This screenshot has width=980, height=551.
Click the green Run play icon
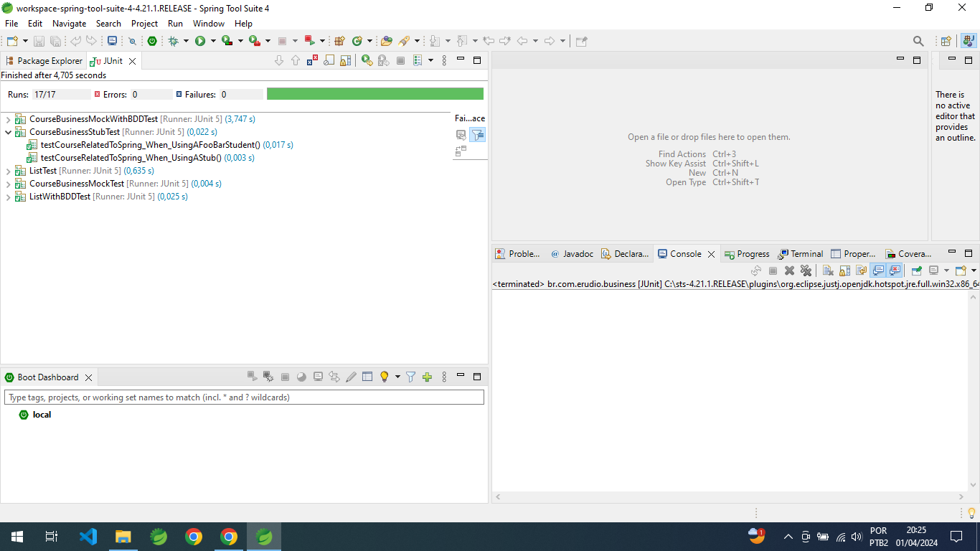coord(200,41)
